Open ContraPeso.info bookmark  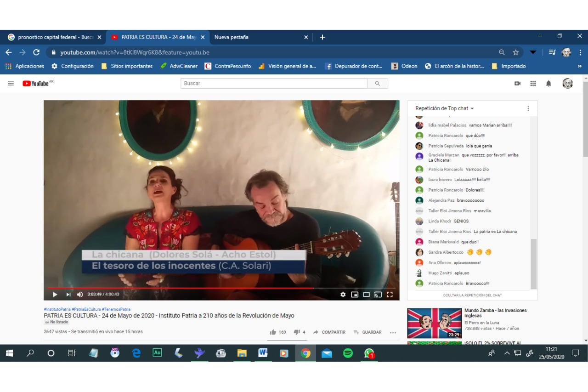(228, 66)
